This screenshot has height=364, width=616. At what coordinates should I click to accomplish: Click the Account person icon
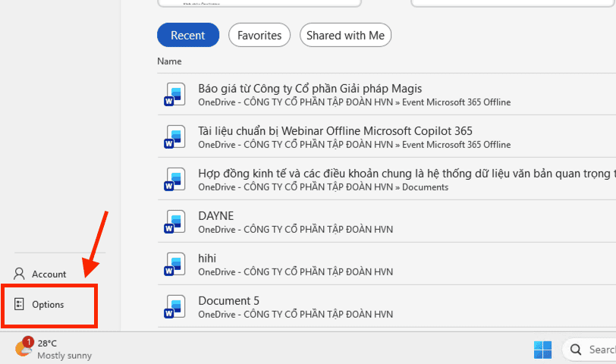19,274
